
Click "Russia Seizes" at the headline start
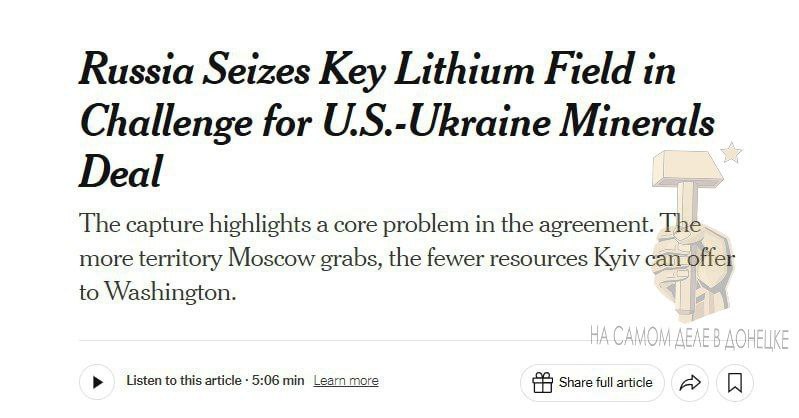click(x=194, y=69)
